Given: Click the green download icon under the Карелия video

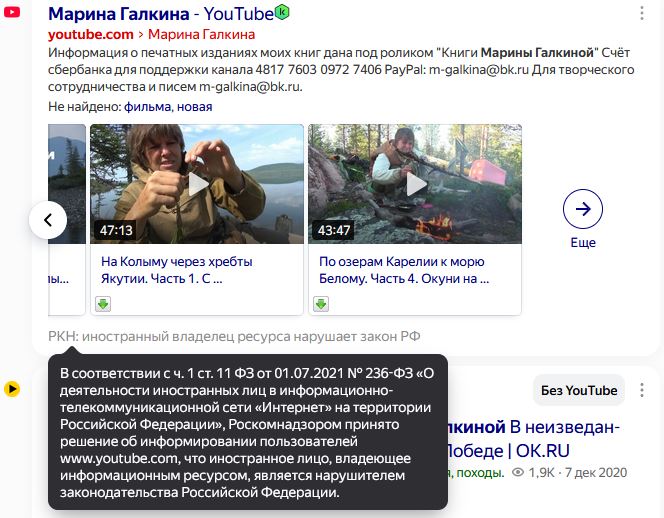Looking at the screenshot, I should click(x=321, y=304).
